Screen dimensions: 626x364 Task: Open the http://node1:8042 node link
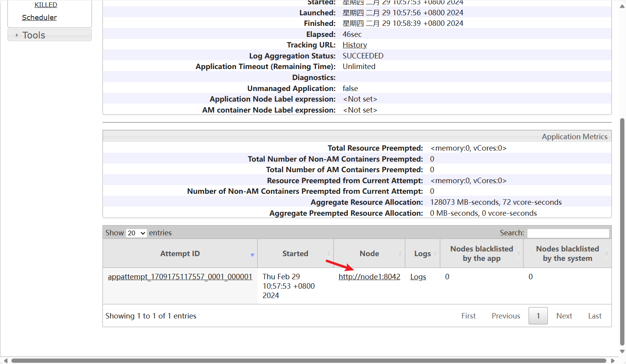tap(369, 277)
